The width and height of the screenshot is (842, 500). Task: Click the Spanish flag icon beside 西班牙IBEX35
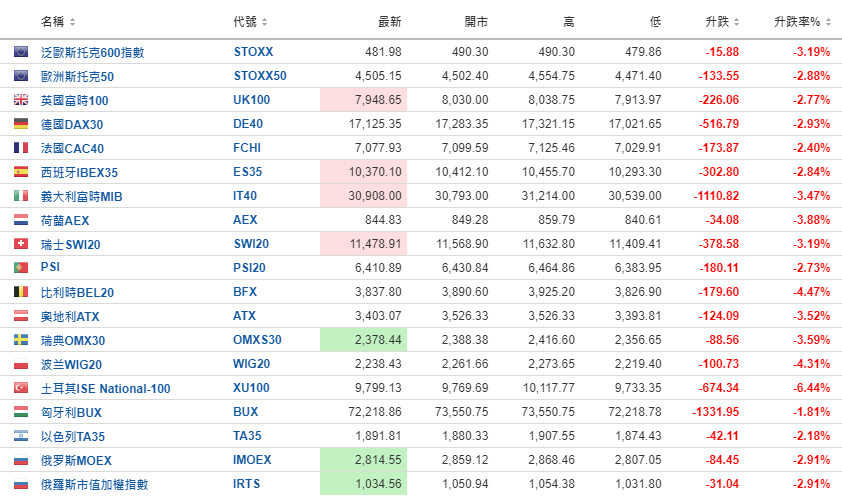pyautogui.click(x=21, y=172)
